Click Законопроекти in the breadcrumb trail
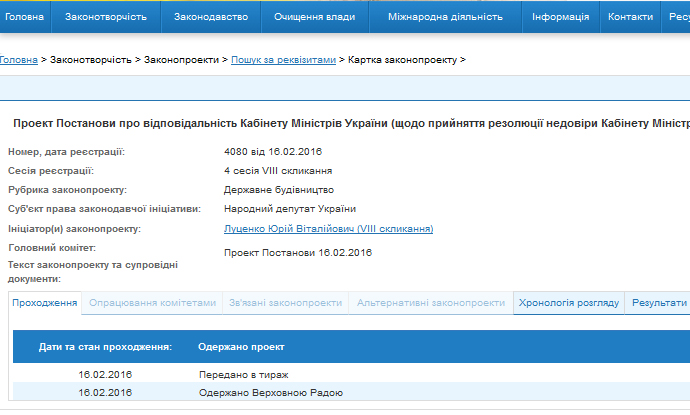The height and width of the screenshot is (415, 690). 183,60
